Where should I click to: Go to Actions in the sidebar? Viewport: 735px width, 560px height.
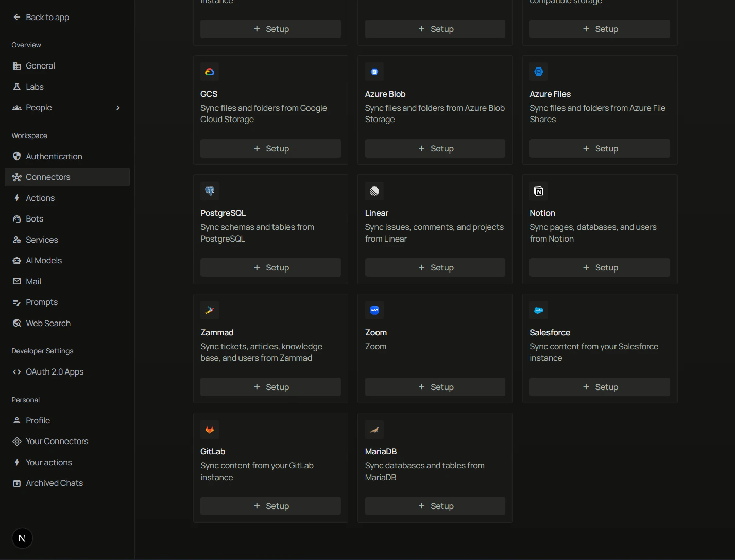67,198
